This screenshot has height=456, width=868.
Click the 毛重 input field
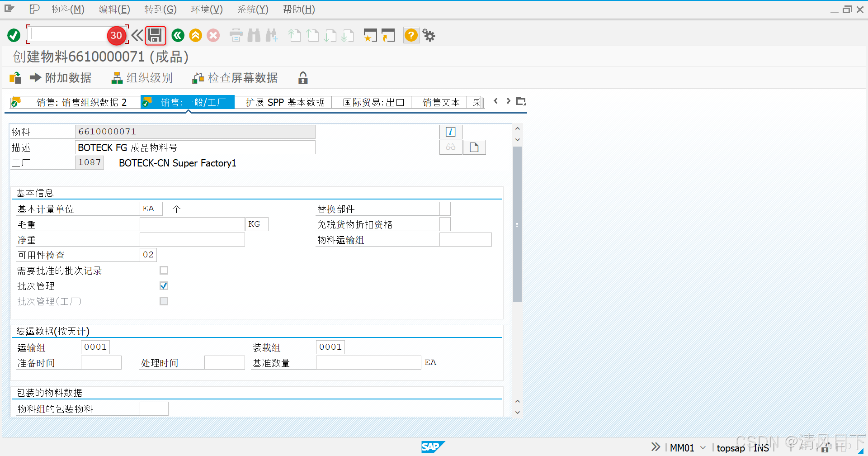[192, 224]
